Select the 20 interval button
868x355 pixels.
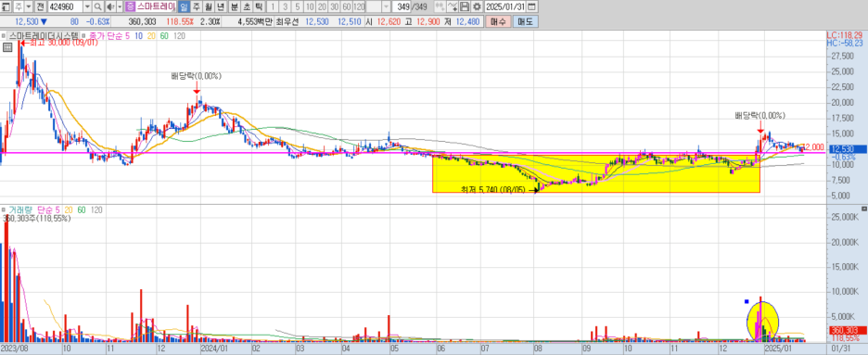[322, 6]
